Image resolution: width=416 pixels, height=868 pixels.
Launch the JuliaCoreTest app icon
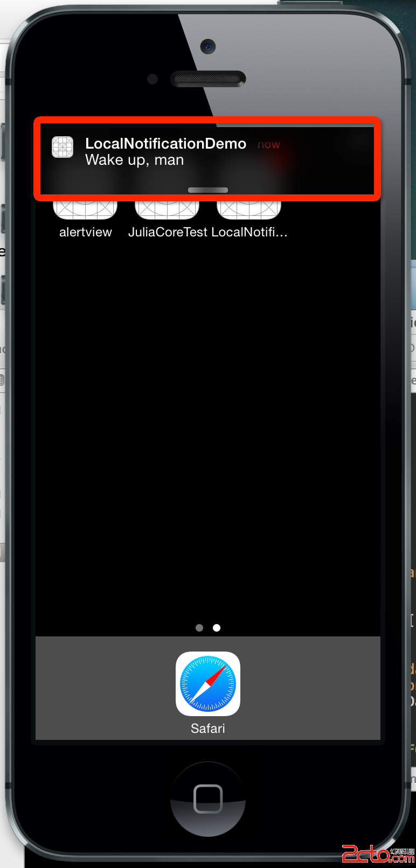click(167, 209)
